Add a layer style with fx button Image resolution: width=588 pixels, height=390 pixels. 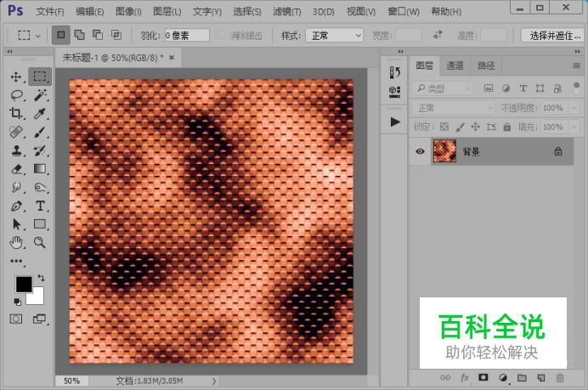pyautogui.click(x=465, y=377)
